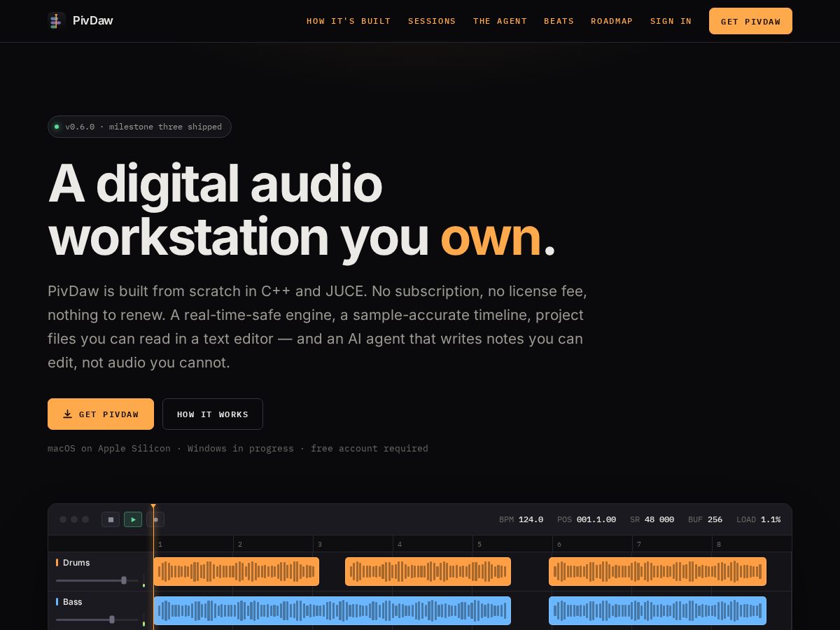840x630 pixels.
Task: Click the green status dot in version badge
Action: [x=57, y=127]
